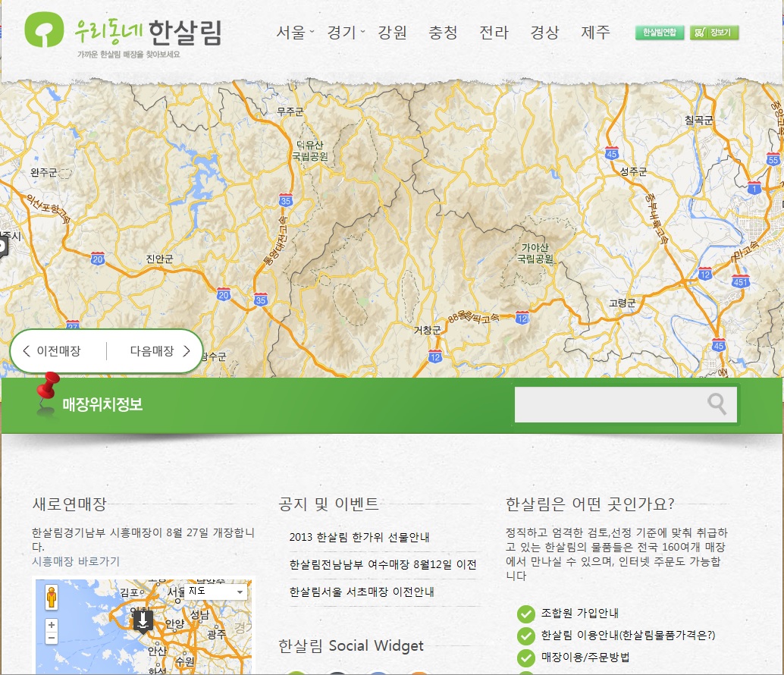784x675 pixels.
Task: Select the 제주 menu item
Action: click(596, 33)
